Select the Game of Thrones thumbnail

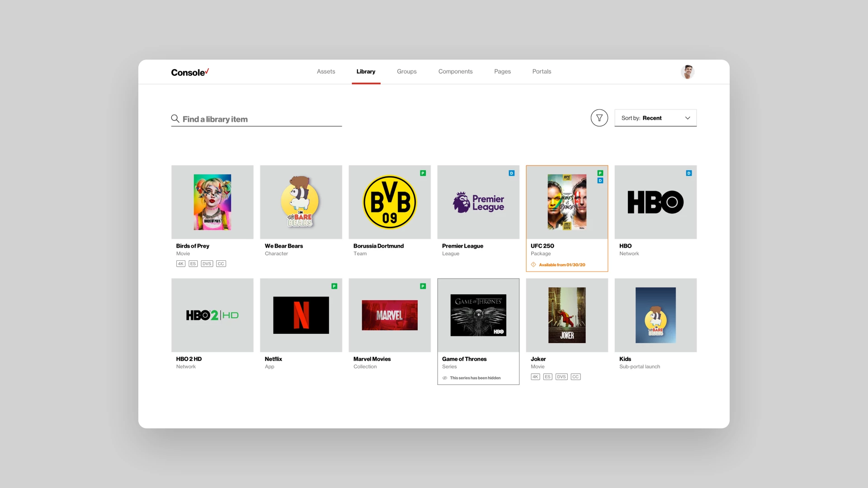[x=478, y=315]
